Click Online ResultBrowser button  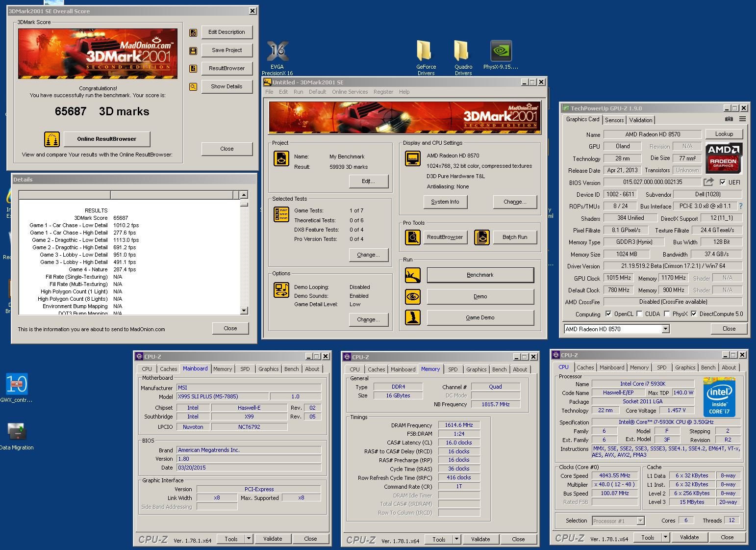(x=107, y=139)
